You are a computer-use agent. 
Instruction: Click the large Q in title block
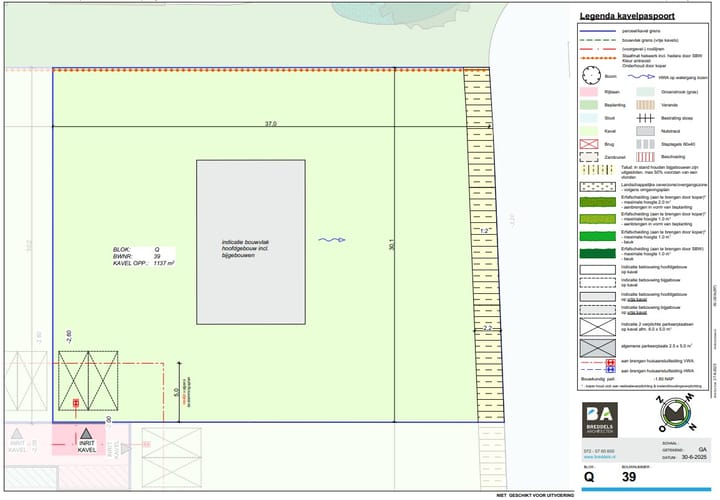pos(589,477)
